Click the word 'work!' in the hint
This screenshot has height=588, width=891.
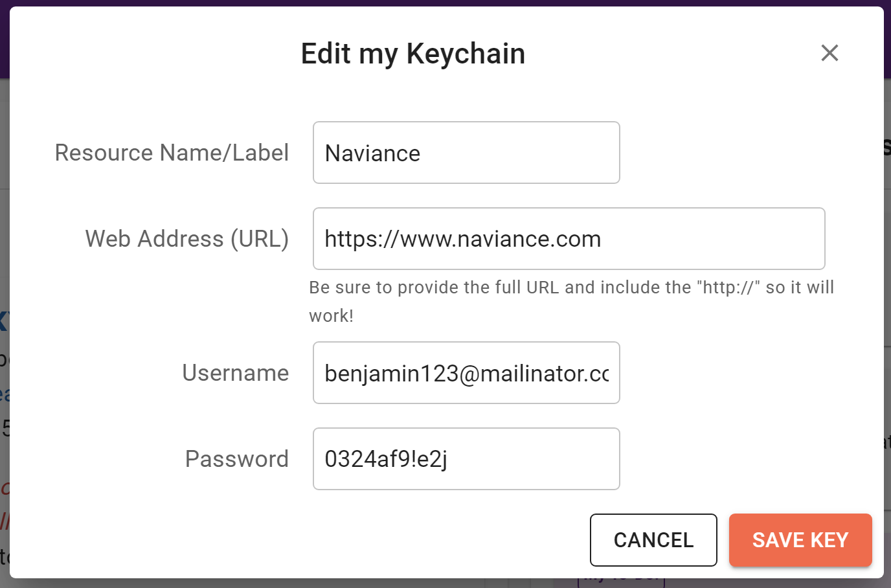pos(331,316)
